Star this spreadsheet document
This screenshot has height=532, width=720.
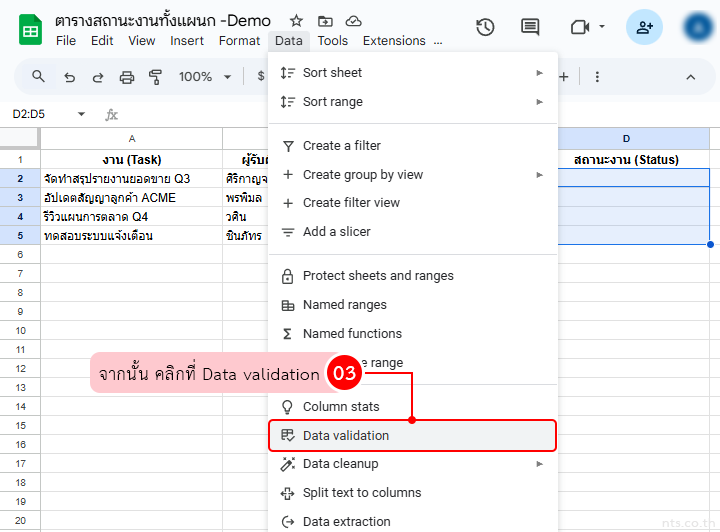(296, 21)
